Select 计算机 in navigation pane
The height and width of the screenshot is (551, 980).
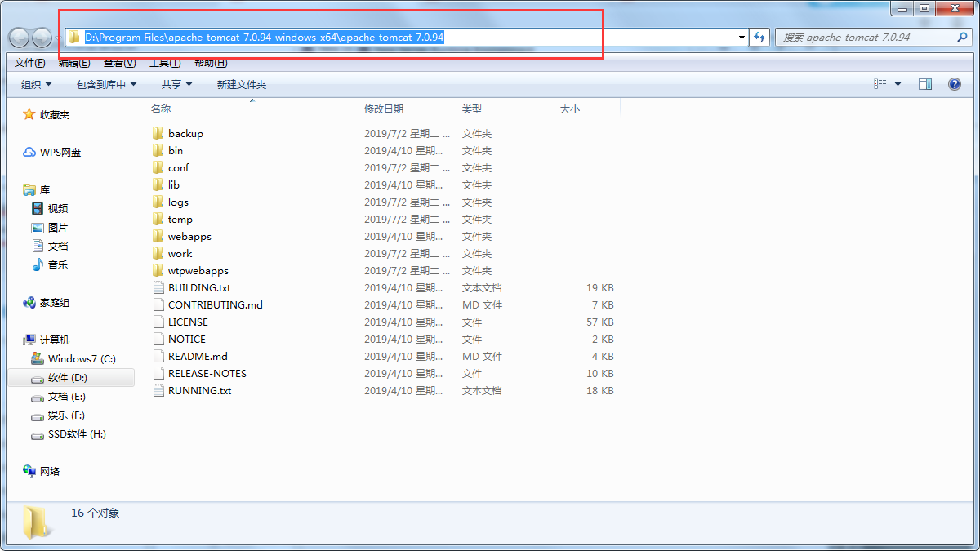pos(47,340)
